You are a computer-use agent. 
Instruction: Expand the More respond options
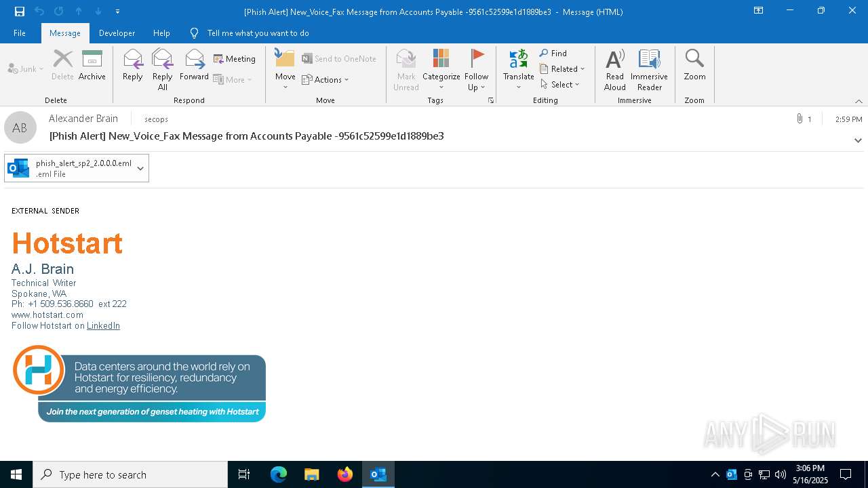233,79
